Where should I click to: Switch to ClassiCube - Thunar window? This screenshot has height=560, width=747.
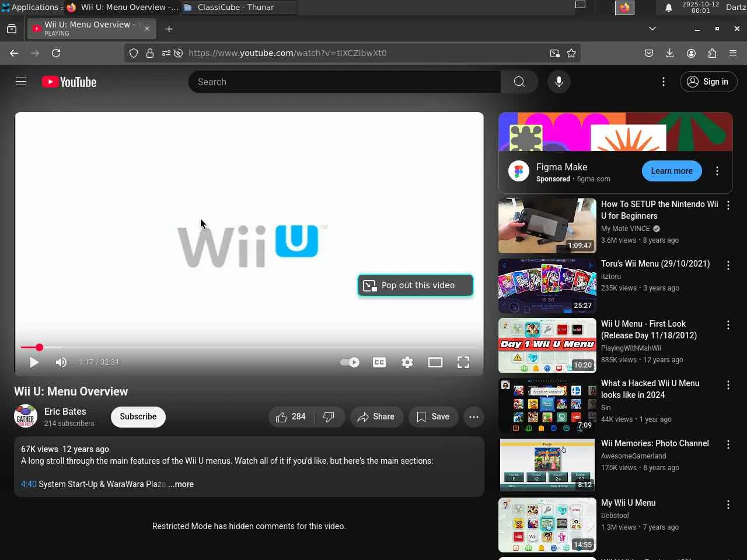[239, 7]
